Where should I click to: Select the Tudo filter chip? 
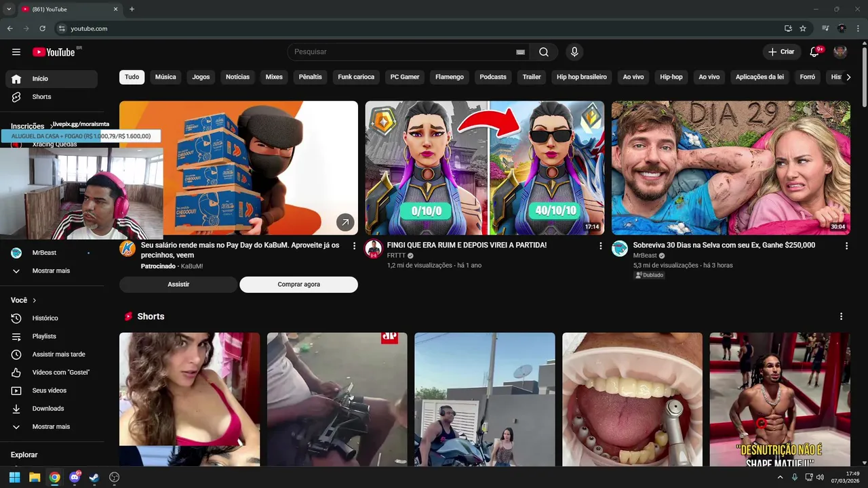[x=132, y=77]
